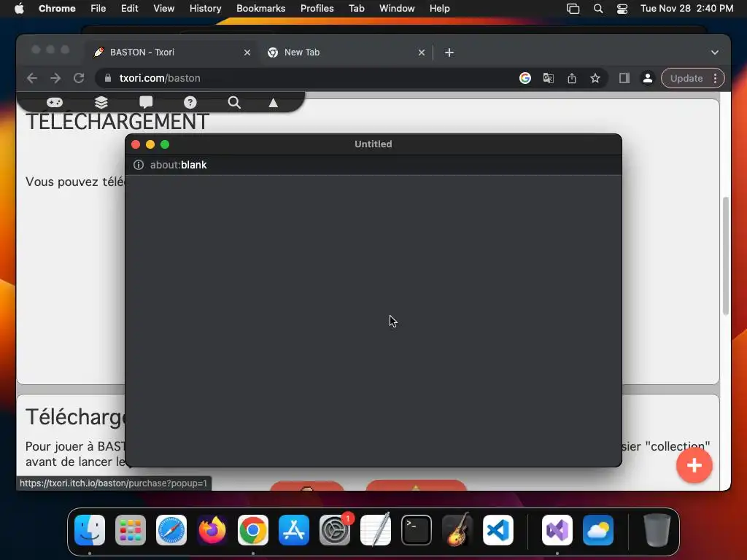Open the File menu
The image size is (747, 560).
[98, 9]
